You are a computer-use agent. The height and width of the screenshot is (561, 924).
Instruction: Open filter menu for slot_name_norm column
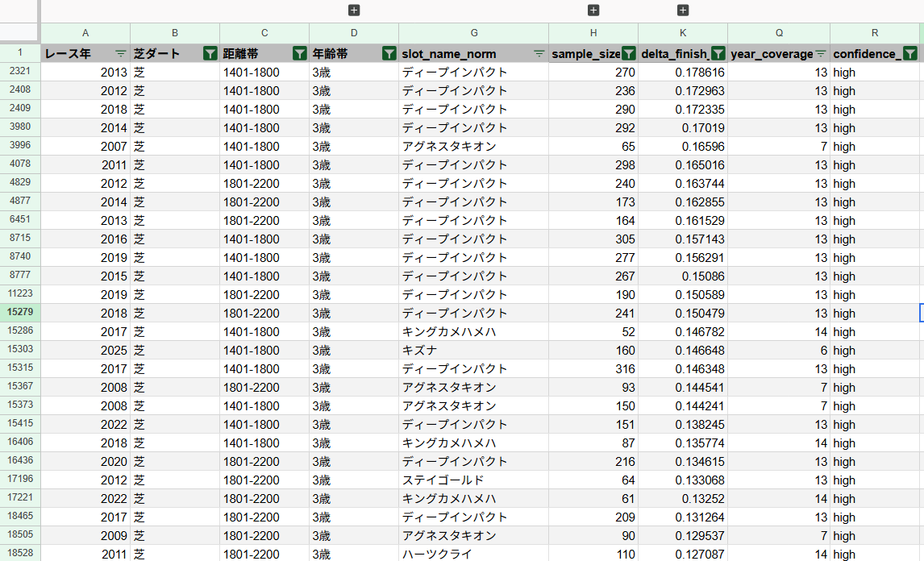539,54
